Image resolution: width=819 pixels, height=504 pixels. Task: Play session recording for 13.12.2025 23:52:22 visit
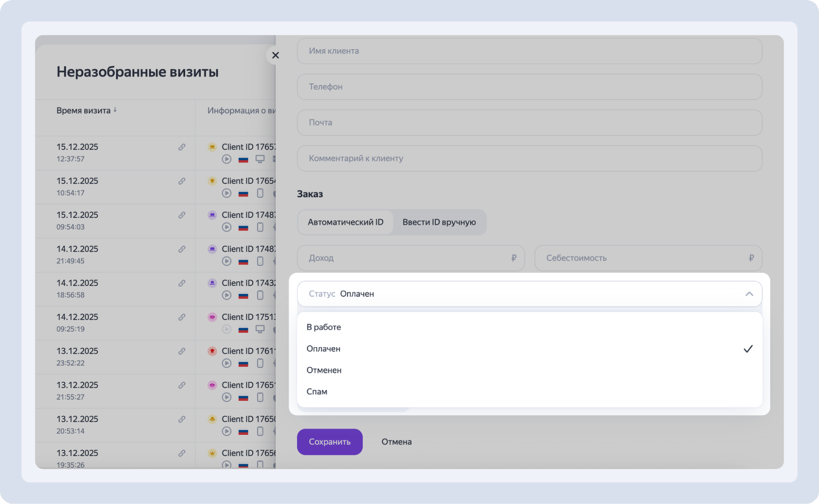click(227, 363)
